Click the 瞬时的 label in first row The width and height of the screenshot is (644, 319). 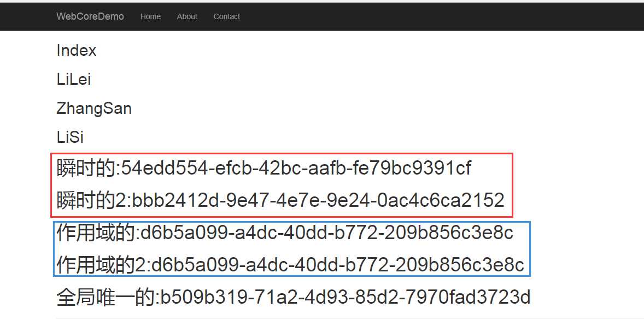86,169
